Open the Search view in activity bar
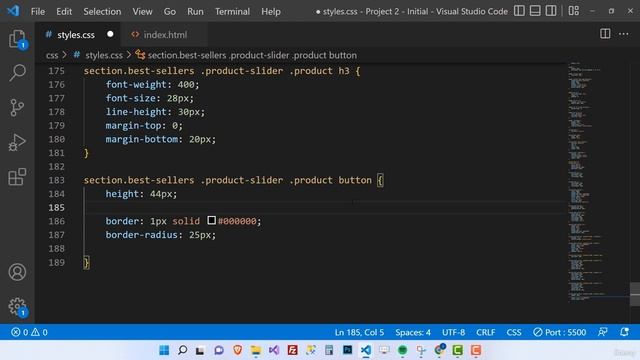Screen dimensions: 640x360 [17, 73]
